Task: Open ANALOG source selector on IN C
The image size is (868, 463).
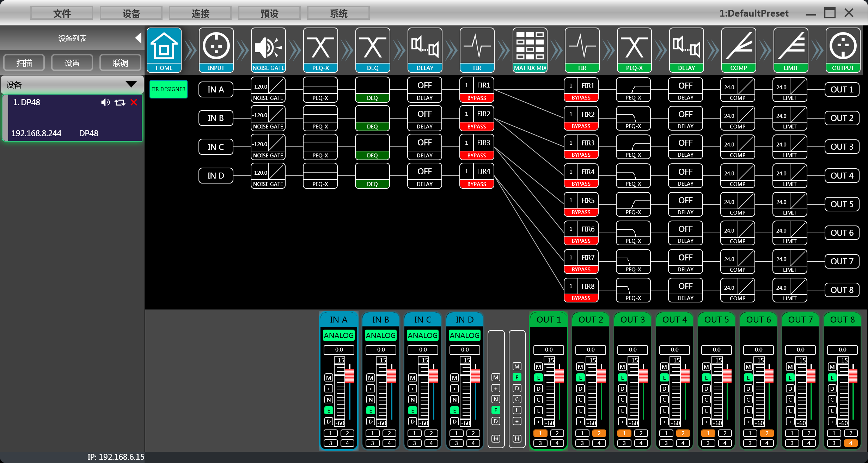Action: click(423, 335)
